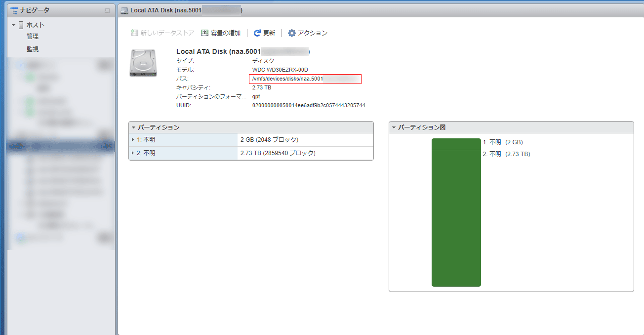The image size is (644, 335).
Task: Click the 更新 button label
Action: pyautogui.click(x=269, y=33)
